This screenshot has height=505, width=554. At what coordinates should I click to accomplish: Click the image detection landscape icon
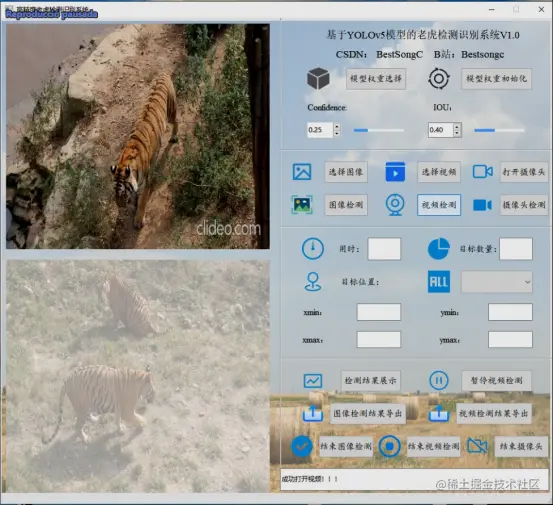coord(302,205)
